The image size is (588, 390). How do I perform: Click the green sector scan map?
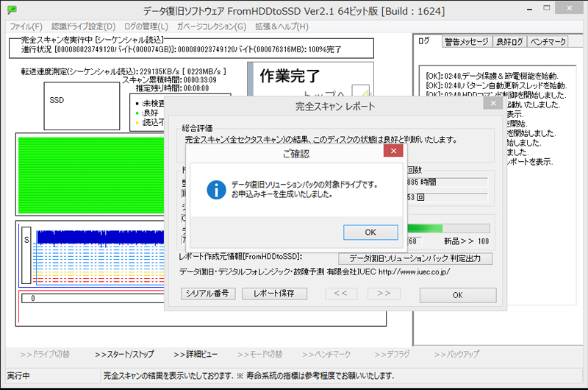tap(91, 175)
